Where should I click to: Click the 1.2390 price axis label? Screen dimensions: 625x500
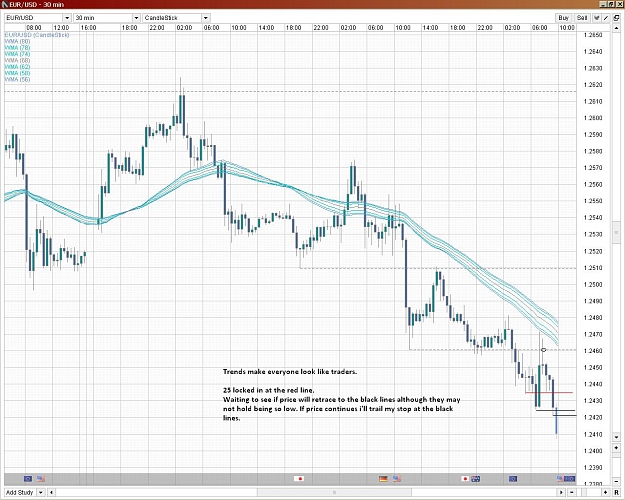point(593,468)
